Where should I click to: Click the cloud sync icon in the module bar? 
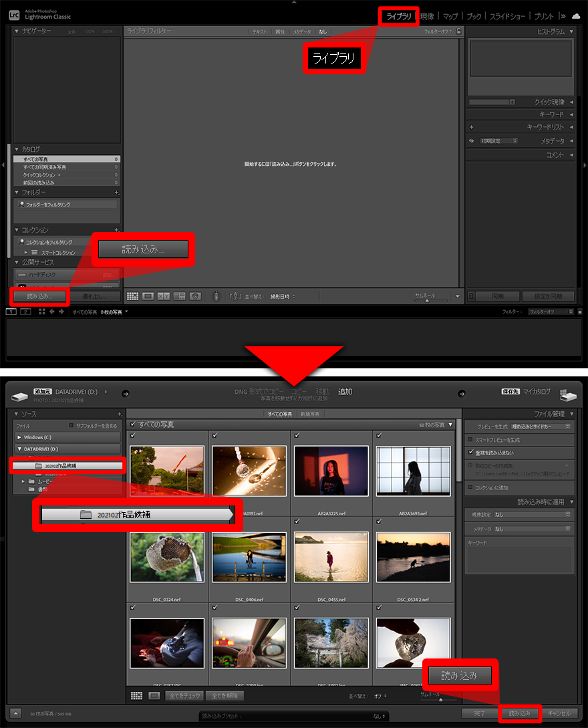pyautogui.click(x=576, y=16)
